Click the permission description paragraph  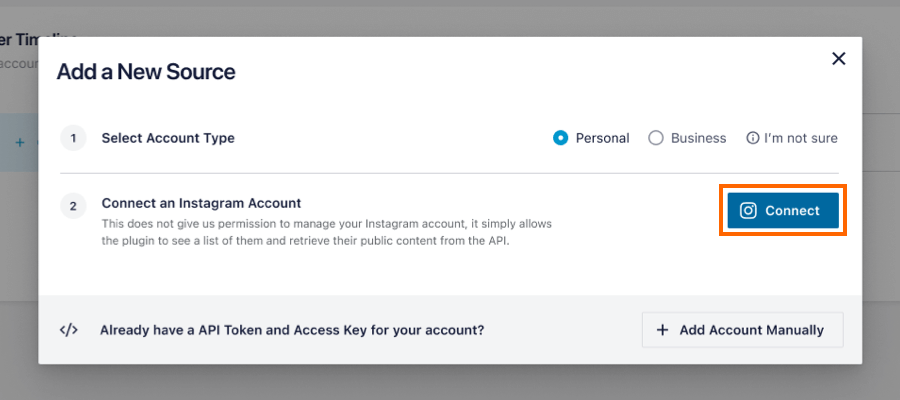[x=325, y=232]
